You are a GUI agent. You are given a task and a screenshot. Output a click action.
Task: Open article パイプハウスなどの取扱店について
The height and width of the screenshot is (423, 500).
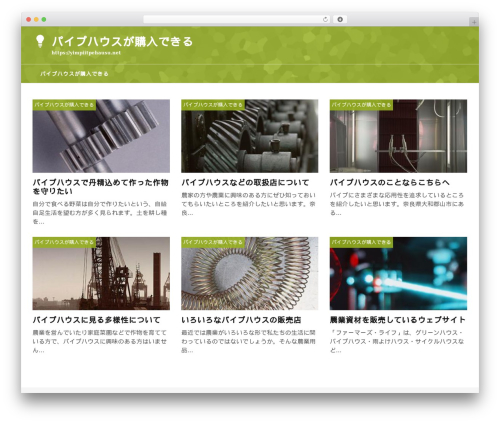245,182
